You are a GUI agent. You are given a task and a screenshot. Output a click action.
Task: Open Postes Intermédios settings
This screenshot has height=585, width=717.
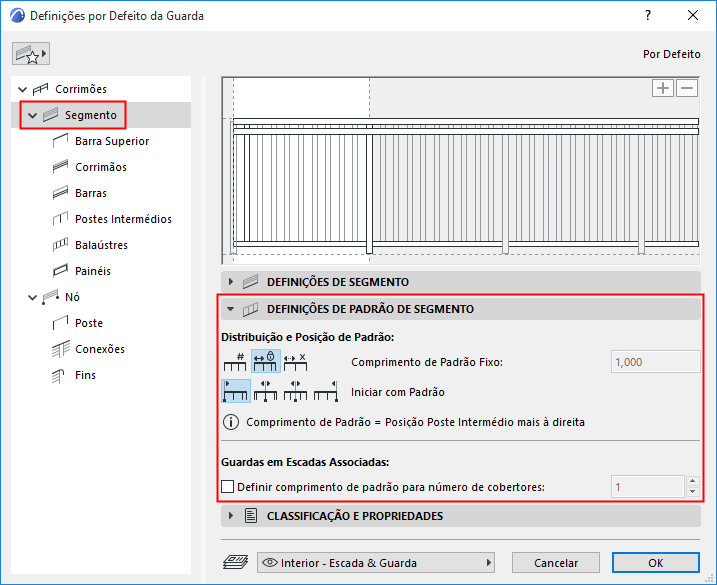[123, 220]
